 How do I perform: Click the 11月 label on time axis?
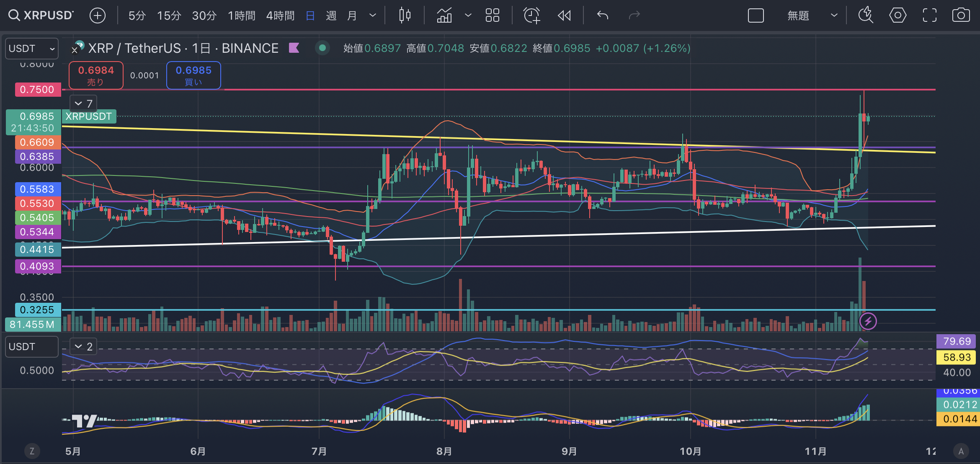(815, 451)
